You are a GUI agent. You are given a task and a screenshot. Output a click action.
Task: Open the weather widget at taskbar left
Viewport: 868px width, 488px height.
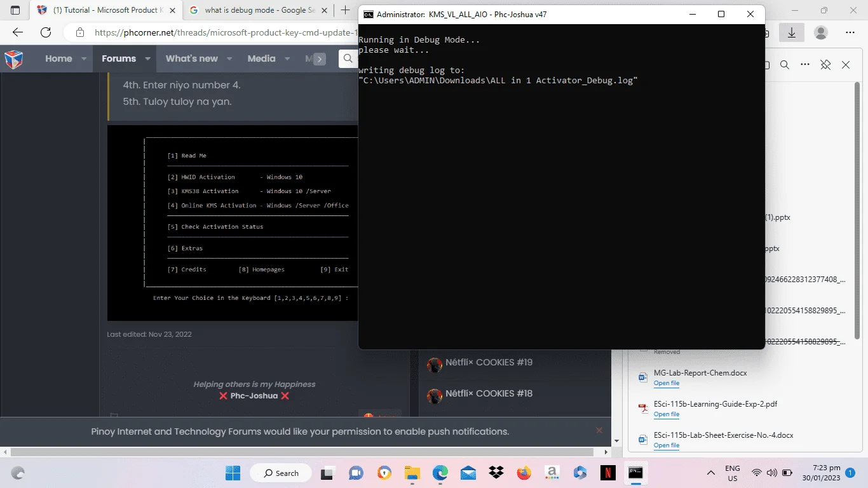coord(18,473)
